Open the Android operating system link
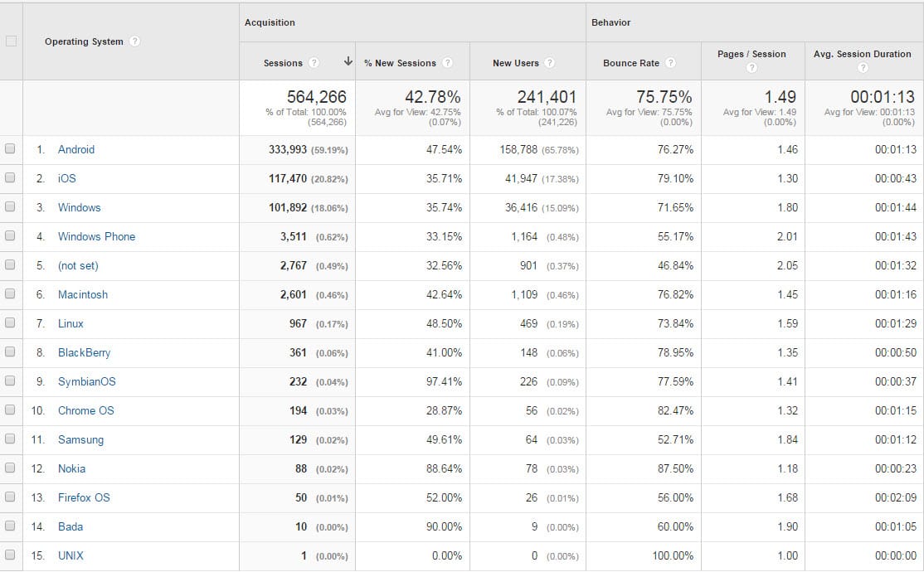Screen dimensions: 924x572 pos(76,149)
